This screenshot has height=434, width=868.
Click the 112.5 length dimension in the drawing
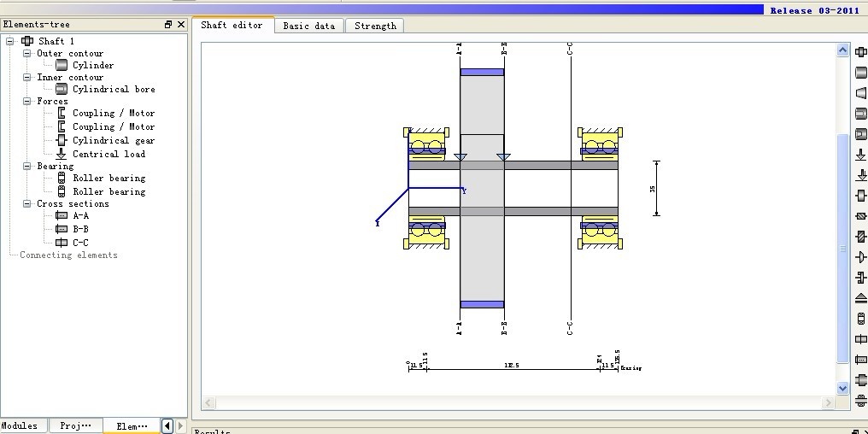pos(512,366)
